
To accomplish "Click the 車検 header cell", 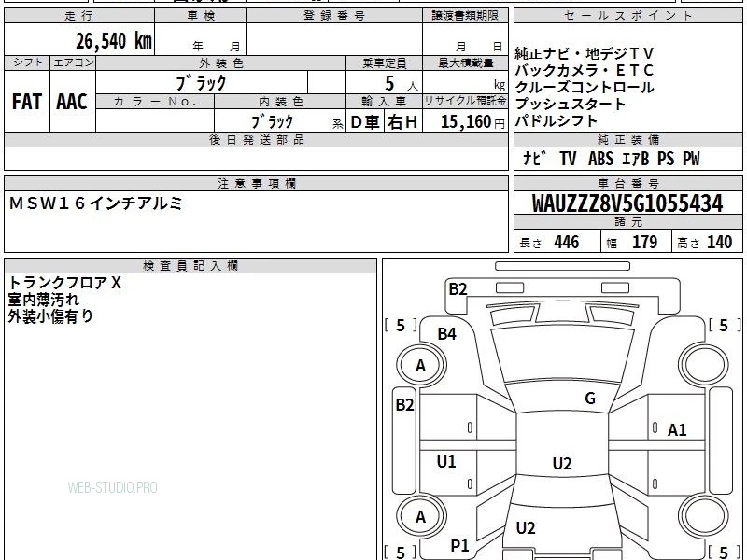I will tap(201, 16).
